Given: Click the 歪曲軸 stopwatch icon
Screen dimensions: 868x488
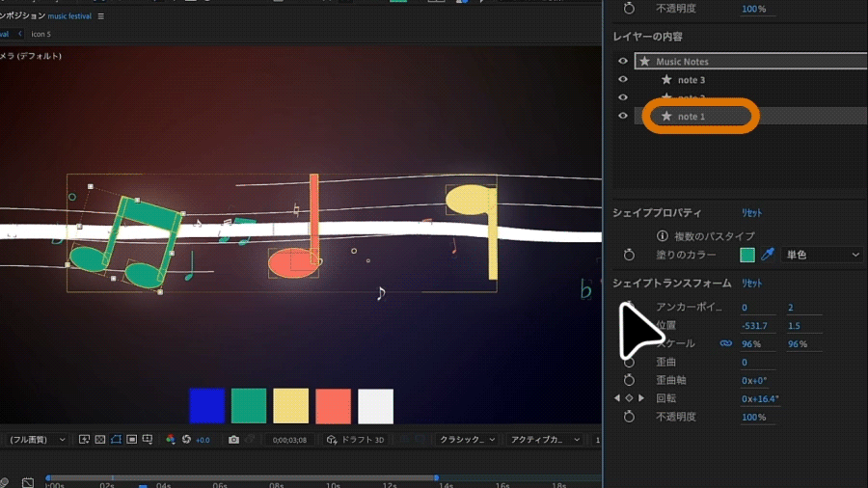Looking at the screenshot, I should tap(629, 380).
